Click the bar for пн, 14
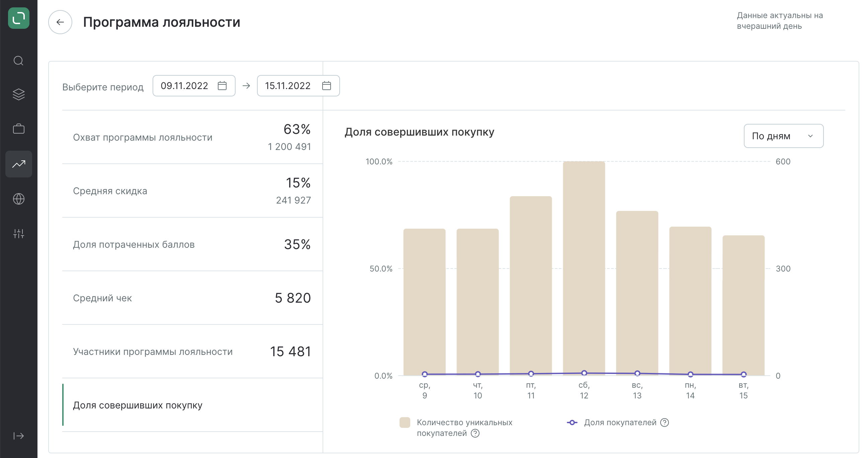 tap(690, 301)
